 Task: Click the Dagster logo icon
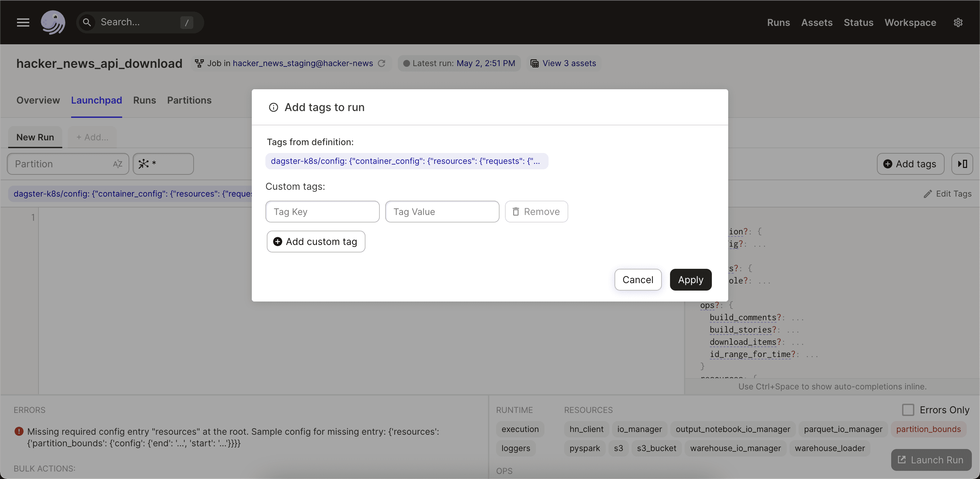[x=53, y=22]
